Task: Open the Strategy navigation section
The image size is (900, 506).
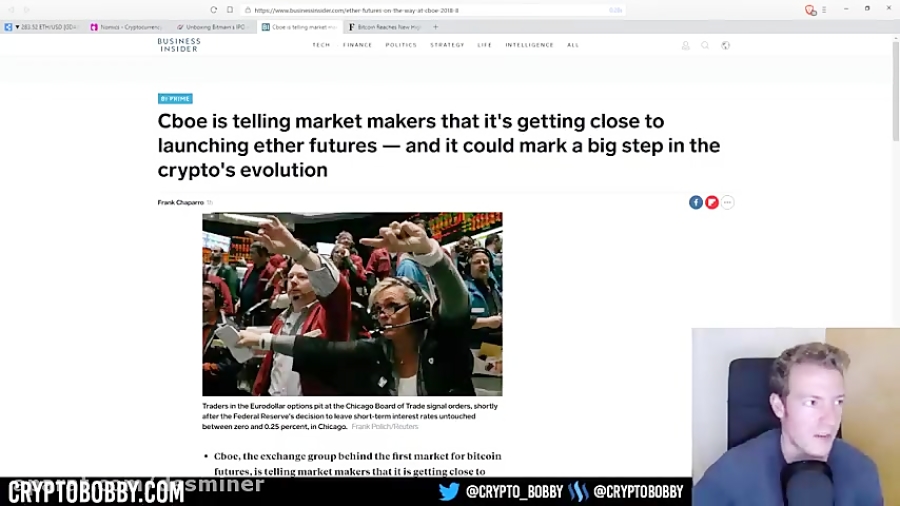Action: pos(447,45)
